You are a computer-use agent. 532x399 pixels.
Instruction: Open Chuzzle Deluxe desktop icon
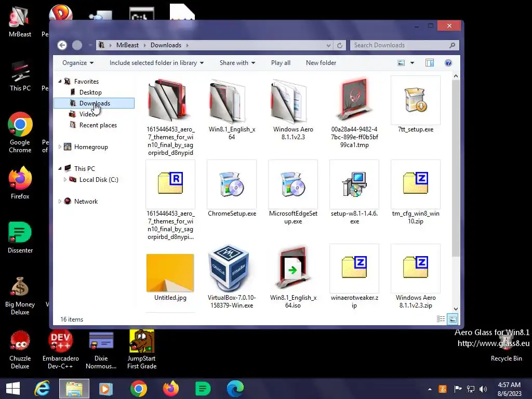[x=20, y=350]
